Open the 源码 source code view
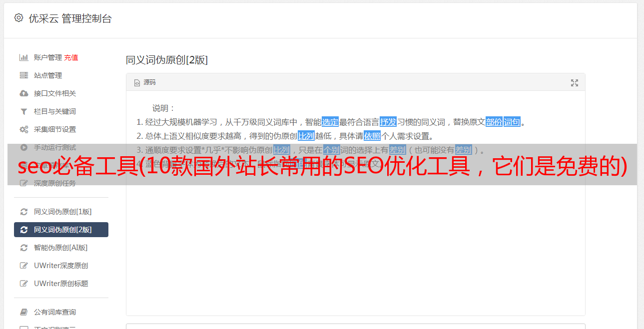The width and height of the screenshot is (644, 329). 145,82
